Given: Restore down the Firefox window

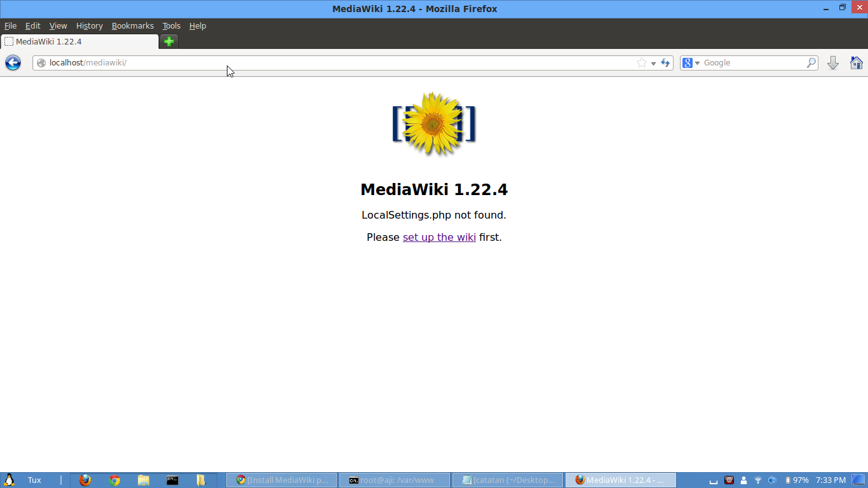Looking at the screenshot, I should pyautogui.click(x=843, y=8).
